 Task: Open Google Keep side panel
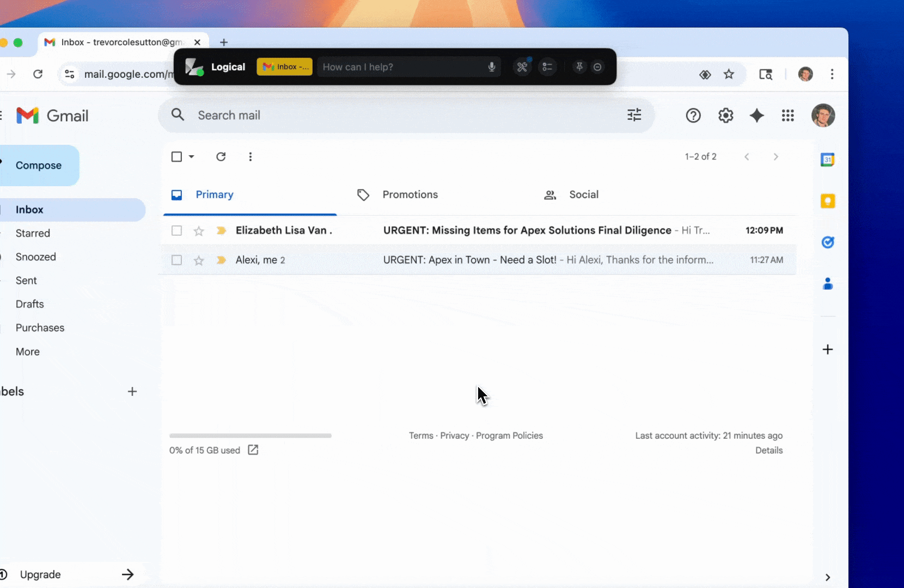(827, 201)
